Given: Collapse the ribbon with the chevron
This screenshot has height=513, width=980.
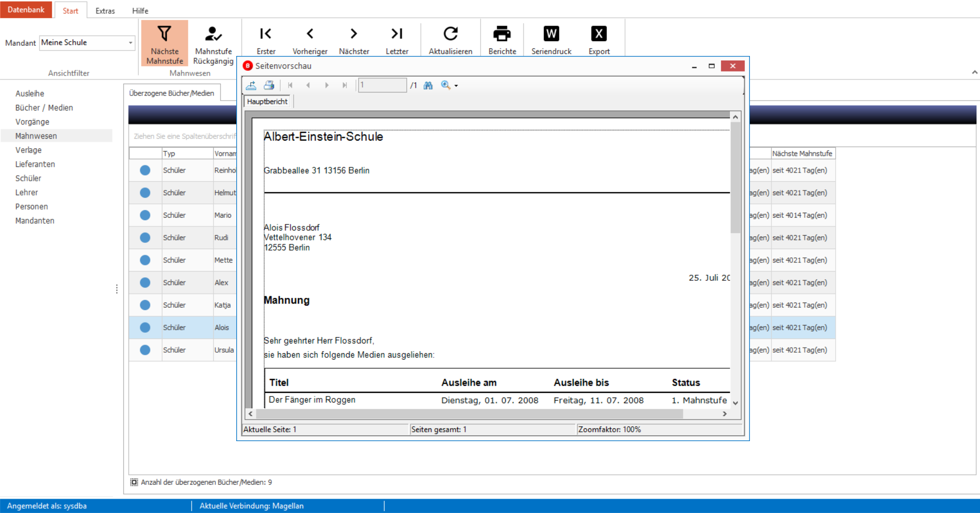Looking at the screenshot, I should [974, 72].
